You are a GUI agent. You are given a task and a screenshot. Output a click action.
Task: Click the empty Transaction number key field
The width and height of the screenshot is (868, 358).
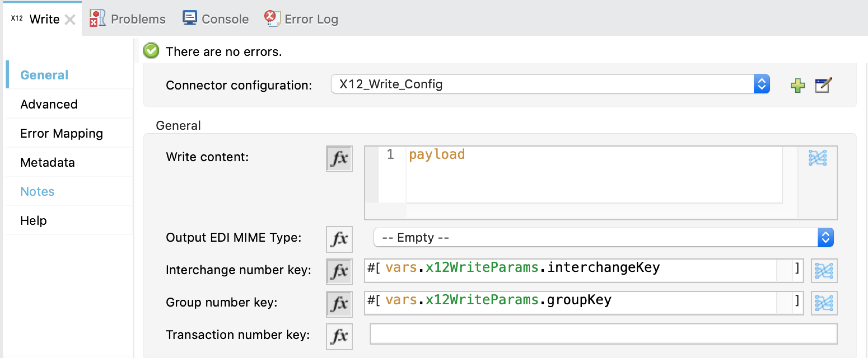[x=603, y=334]
